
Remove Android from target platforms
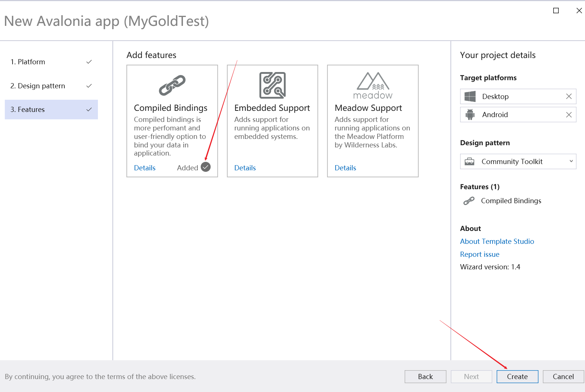568,115
